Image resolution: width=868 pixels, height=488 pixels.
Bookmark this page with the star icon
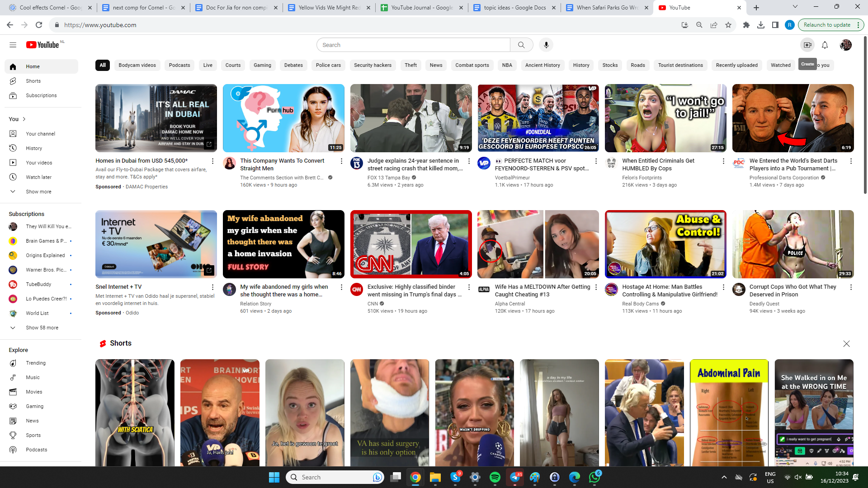(728, 25)
